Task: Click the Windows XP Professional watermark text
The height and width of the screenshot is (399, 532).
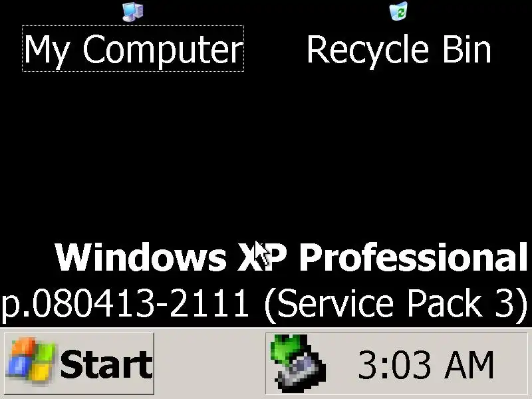Action: [x=292, y=257]
